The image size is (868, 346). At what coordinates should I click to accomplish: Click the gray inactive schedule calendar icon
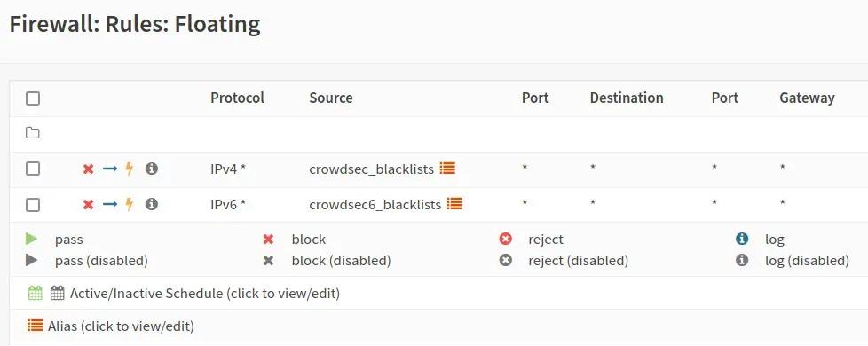(58, 293)
